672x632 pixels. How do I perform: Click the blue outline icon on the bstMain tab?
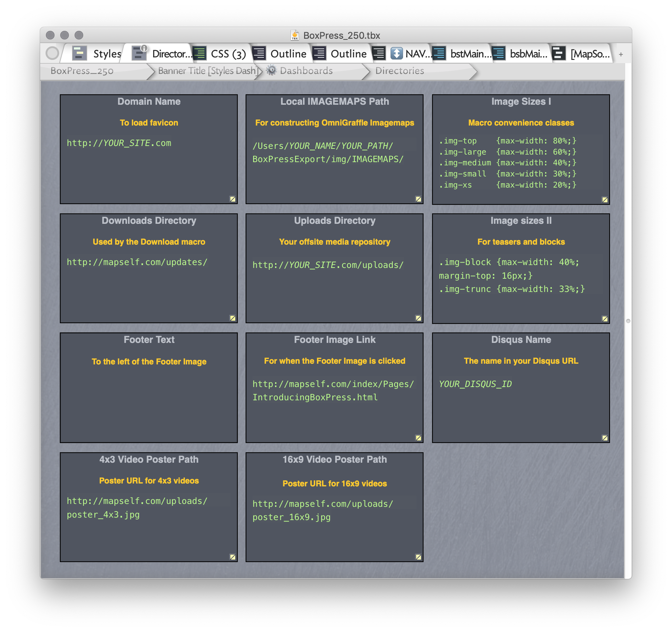click(x=439, y=53)
